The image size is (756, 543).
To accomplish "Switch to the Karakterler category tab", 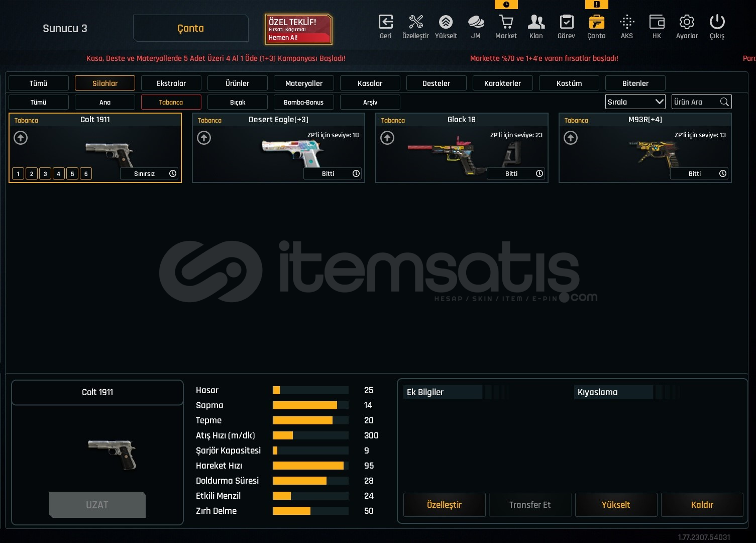I will point(503,83).
